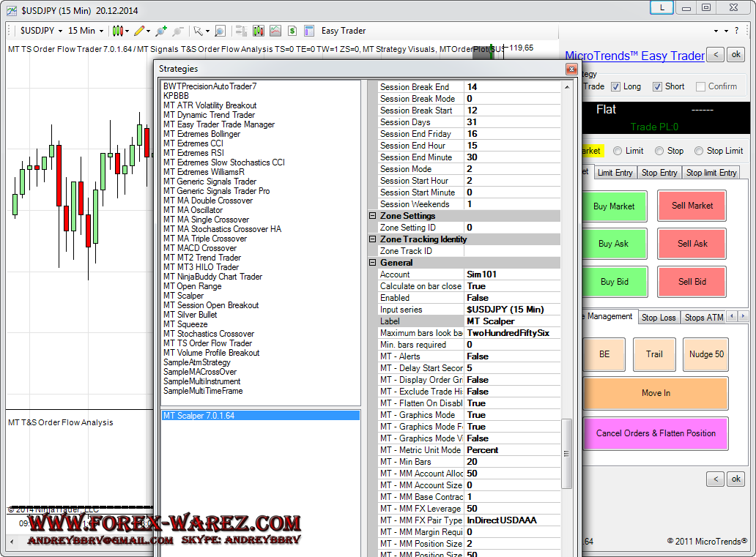Viewport: 756px width, 557px height.
Task: Uncheck the Short checkbox
Action: [657, 86]
